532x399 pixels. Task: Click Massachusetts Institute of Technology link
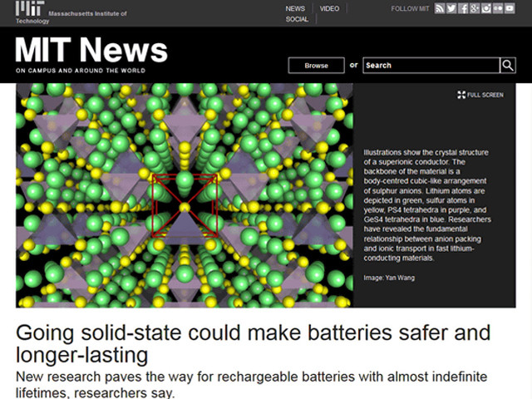click(86, 15)
